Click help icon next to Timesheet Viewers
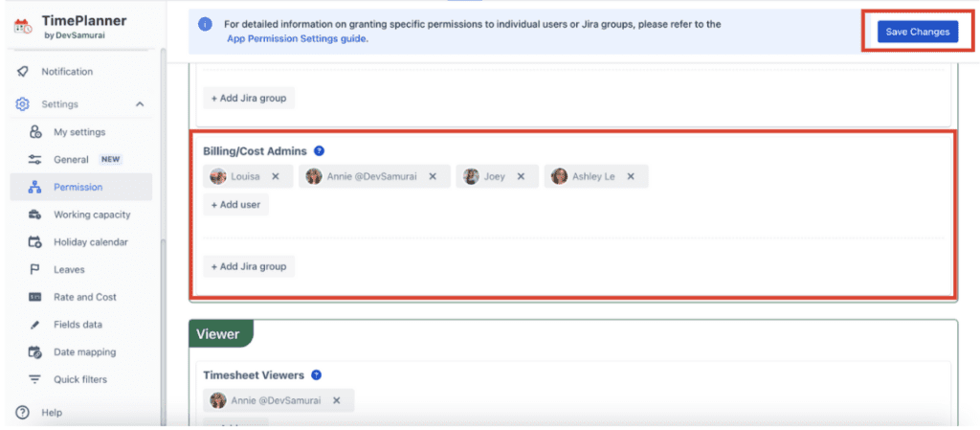Image resolution: width=980 pixels, height=430 pixels. point(317,375)
